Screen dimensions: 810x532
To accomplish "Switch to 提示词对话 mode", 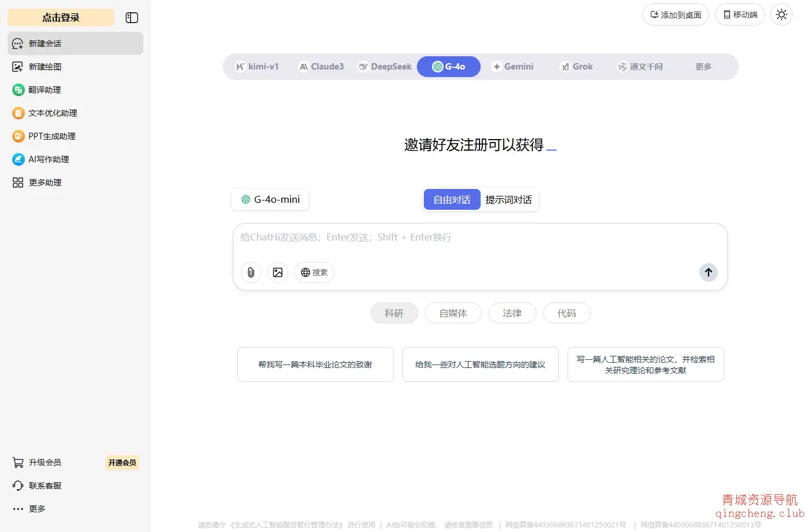I will click(x=508, y=200).
